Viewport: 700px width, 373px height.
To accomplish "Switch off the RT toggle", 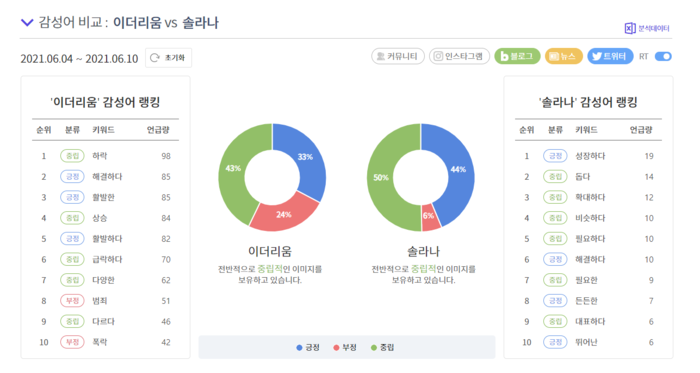I will (x=663, y=56).
